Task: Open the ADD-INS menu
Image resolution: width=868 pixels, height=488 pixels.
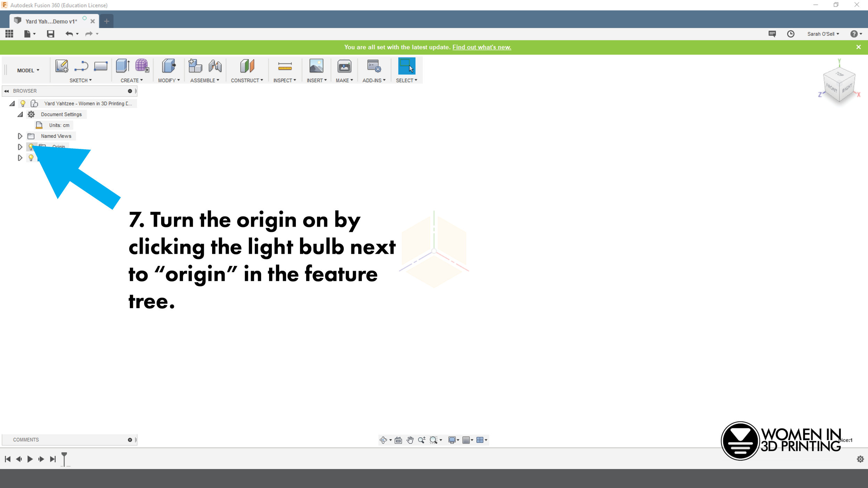Action: click(x=374, y=80)
